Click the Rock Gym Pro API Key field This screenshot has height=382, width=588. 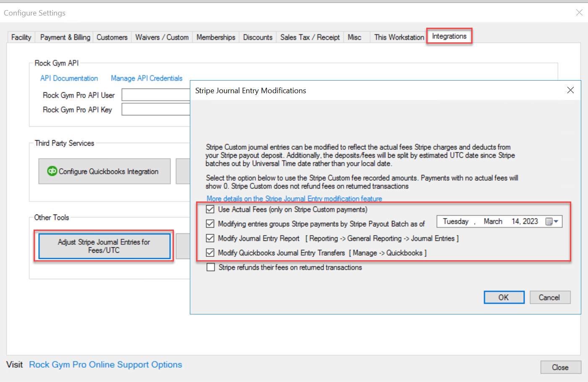[156, 109]
